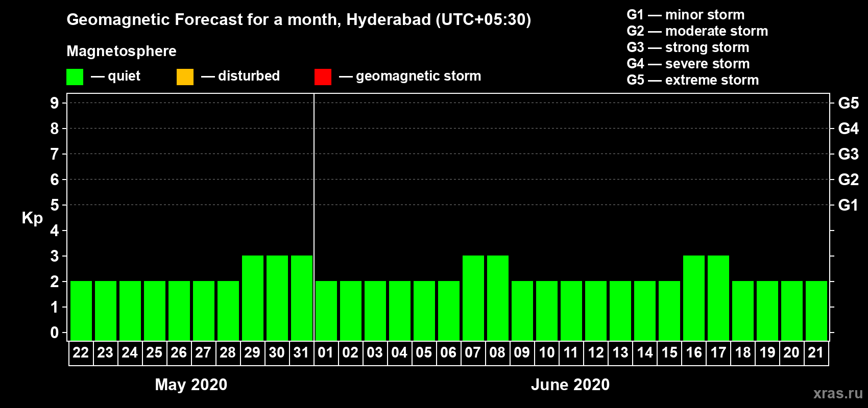Click the bar for May 25

(x=155, y=311)
